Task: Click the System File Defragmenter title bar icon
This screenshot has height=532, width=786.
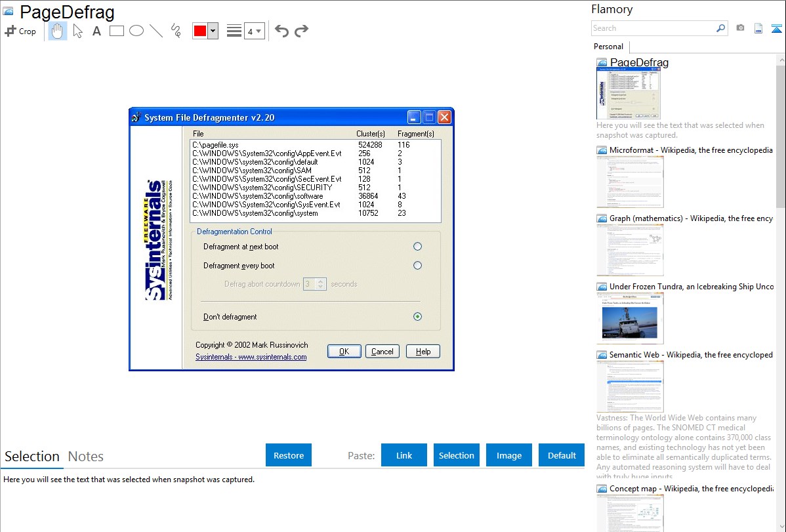Action: (136, 117)
